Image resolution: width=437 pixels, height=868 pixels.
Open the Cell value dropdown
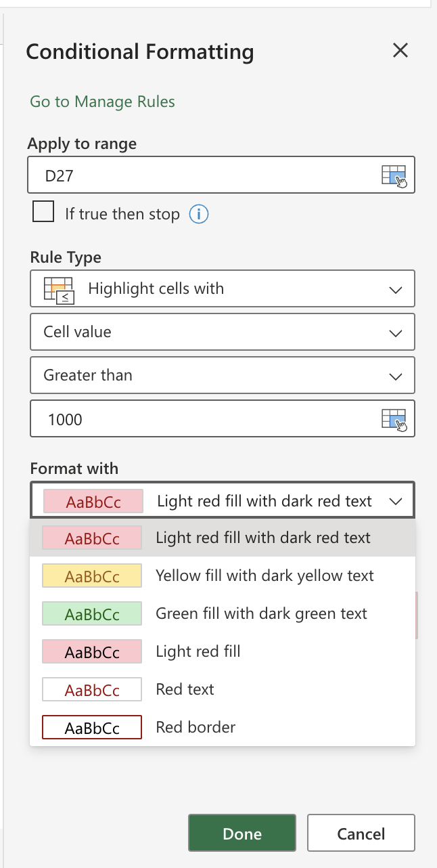395,332
